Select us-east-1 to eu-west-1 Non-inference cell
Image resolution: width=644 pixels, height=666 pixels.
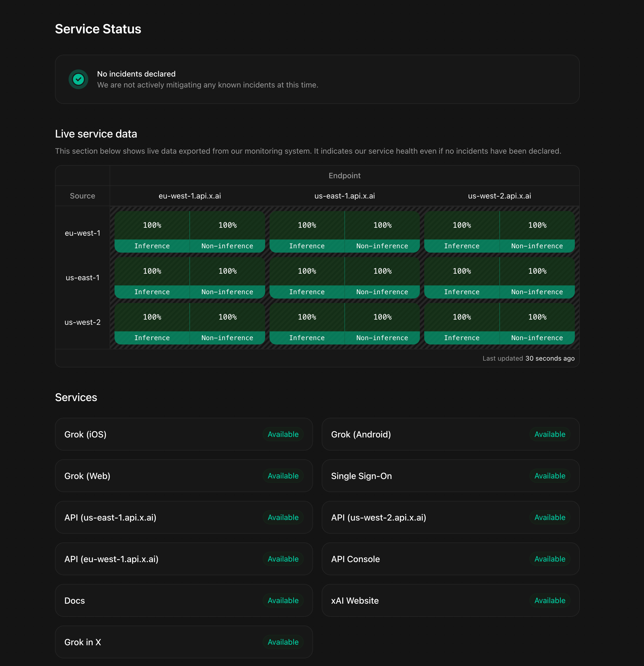pos(228,277)
